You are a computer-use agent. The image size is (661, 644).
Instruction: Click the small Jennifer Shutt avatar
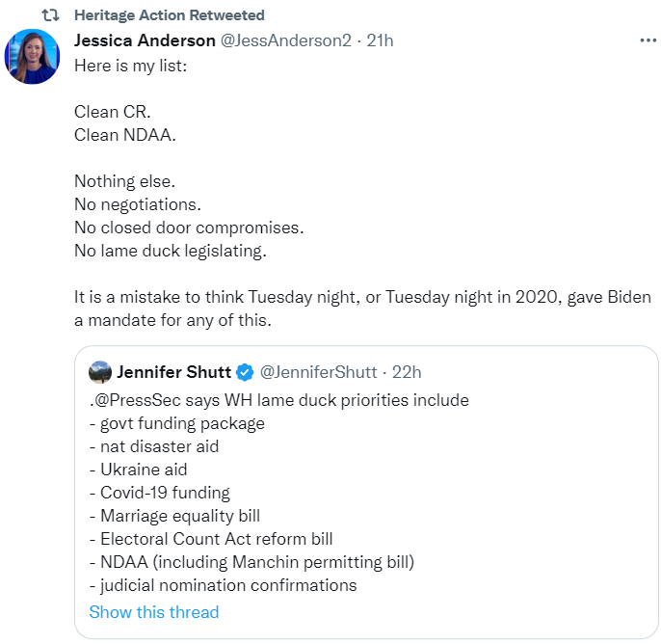click(100, 372)
